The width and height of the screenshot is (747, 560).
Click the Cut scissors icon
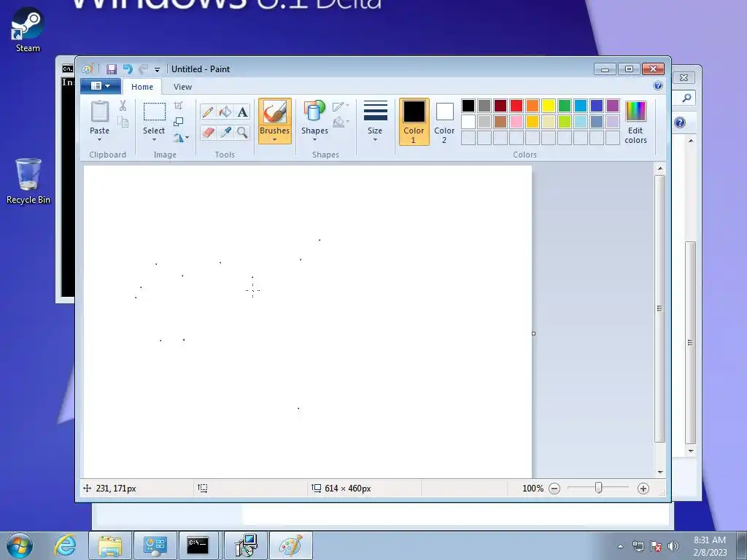coord(123,106)
